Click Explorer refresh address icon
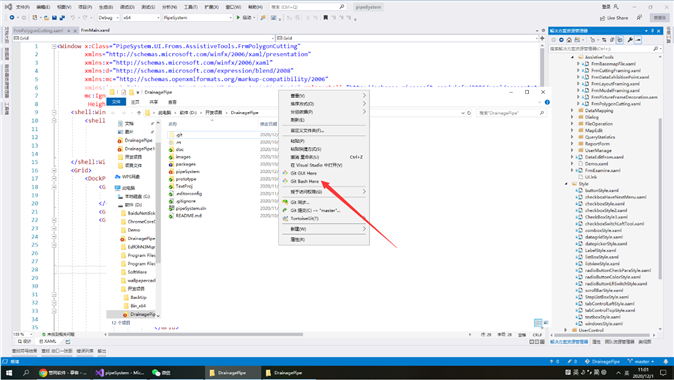 [469, 113]
